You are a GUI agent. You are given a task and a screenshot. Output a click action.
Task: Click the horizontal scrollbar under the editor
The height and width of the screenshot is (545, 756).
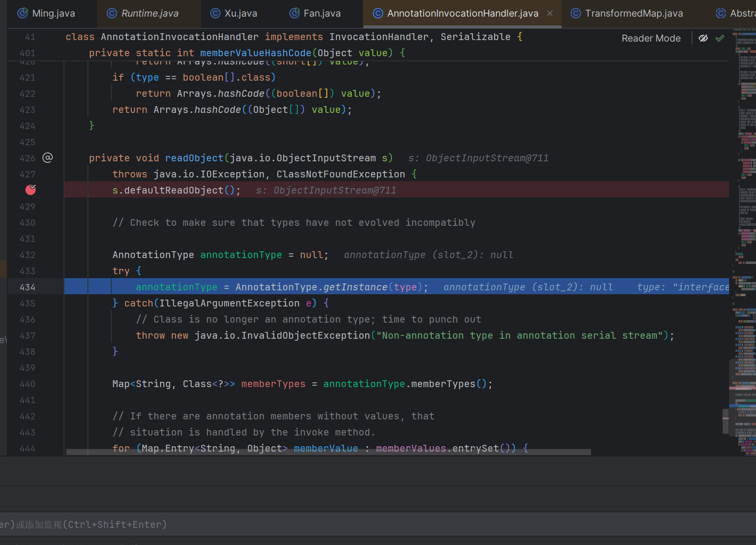(328, 452)
